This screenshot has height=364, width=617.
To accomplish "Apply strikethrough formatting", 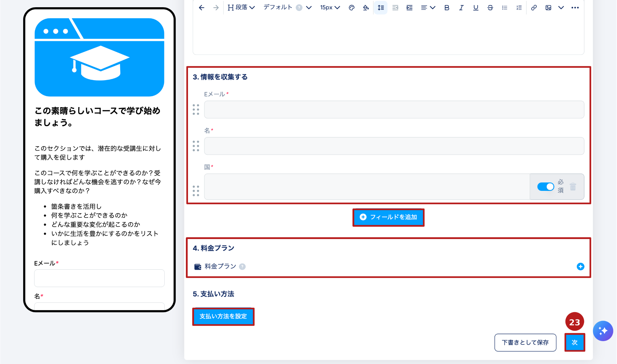I will [x=490, y=8].
